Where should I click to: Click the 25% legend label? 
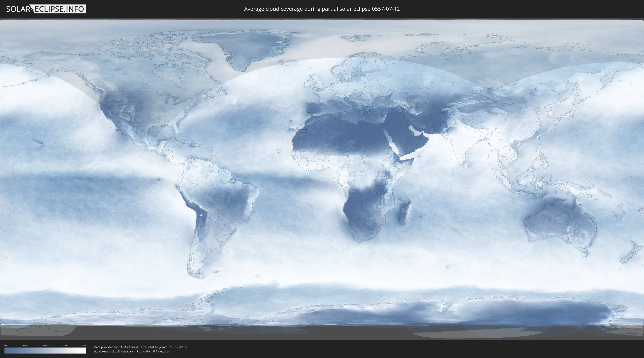point(25,345)
